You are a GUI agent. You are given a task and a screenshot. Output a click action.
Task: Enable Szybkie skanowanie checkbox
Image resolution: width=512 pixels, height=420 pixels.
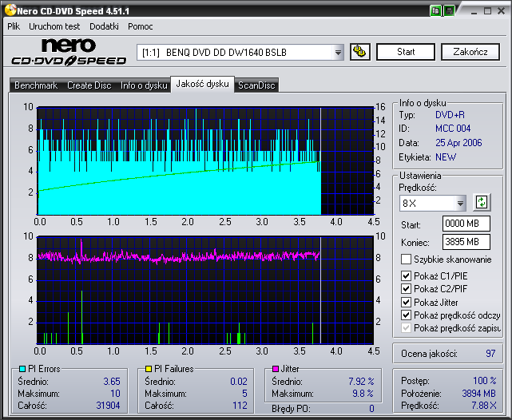click(406, 260)
